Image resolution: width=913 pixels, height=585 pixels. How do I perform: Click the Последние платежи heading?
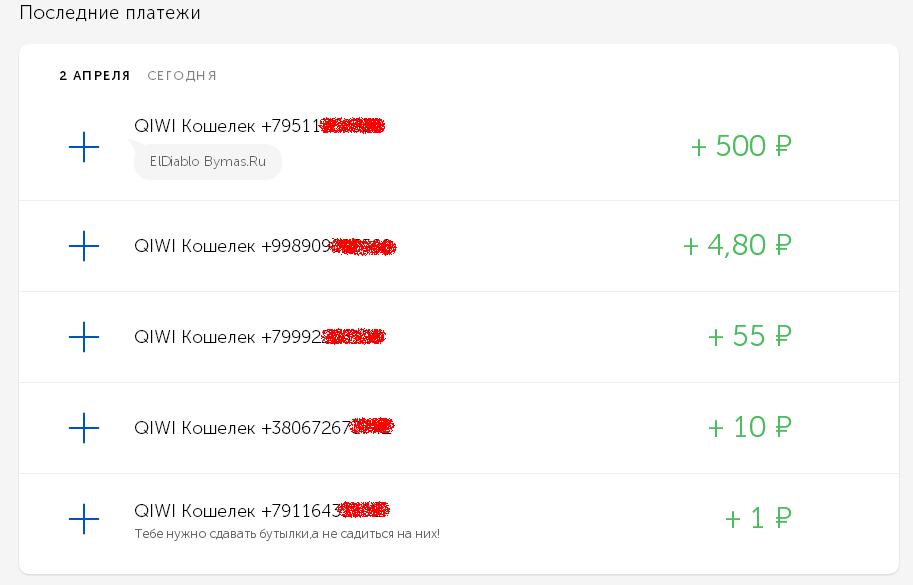[110, 13]
